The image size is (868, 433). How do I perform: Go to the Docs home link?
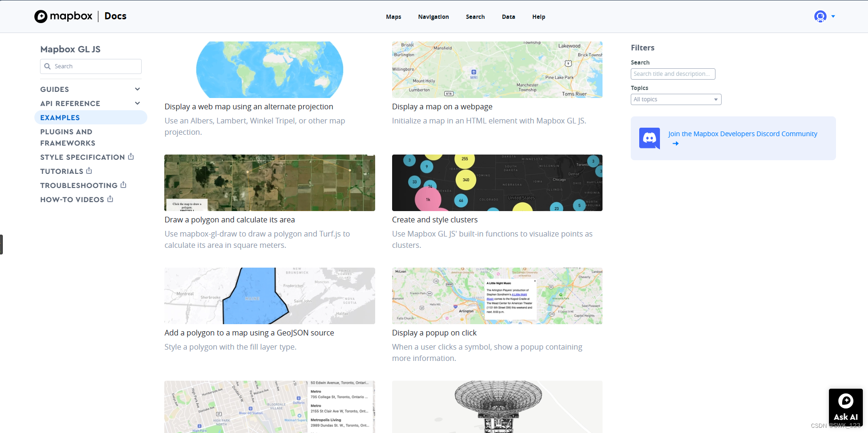point(115,16)
